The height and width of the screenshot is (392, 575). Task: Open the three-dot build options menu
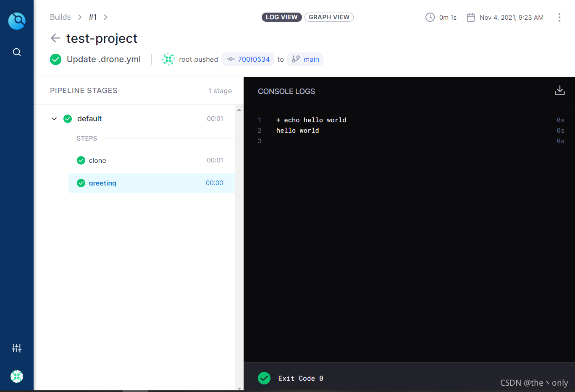(x=559, y=17)
